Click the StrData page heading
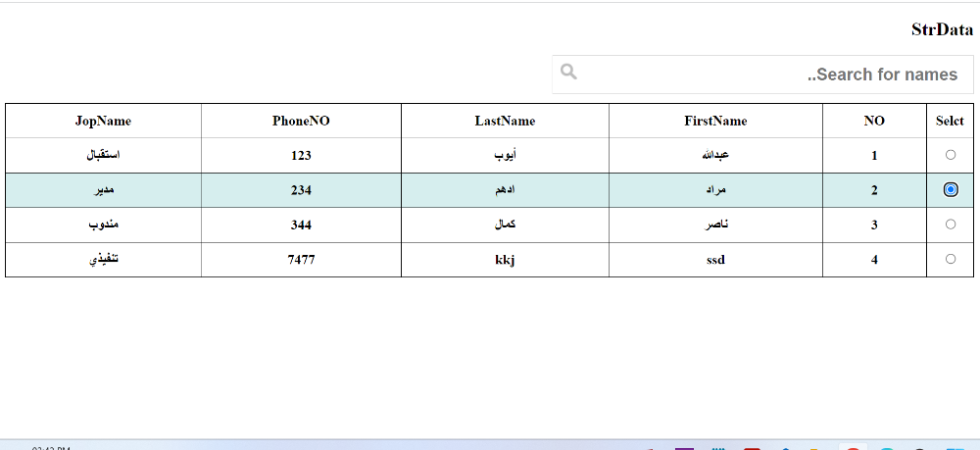980x450 pixels. 941,30
